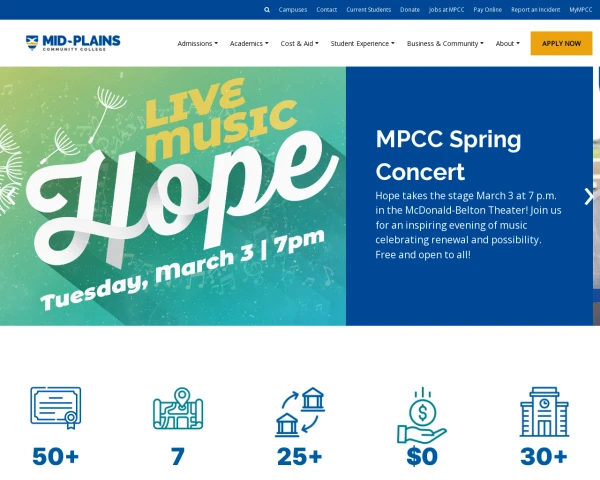Click the Mid-Plains Community College logo
The height and width of the screenshot is (480, 600).
[x=73, y=43]
